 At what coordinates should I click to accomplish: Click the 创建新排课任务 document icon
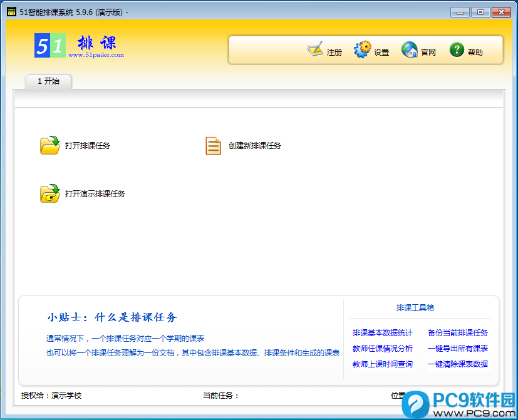[x=213, y=146]
